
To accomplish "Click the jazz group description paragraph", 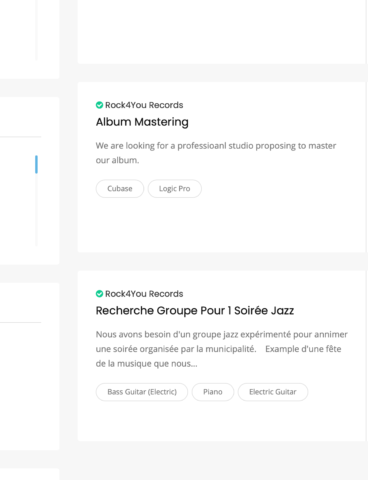I will tap(222, 349).
